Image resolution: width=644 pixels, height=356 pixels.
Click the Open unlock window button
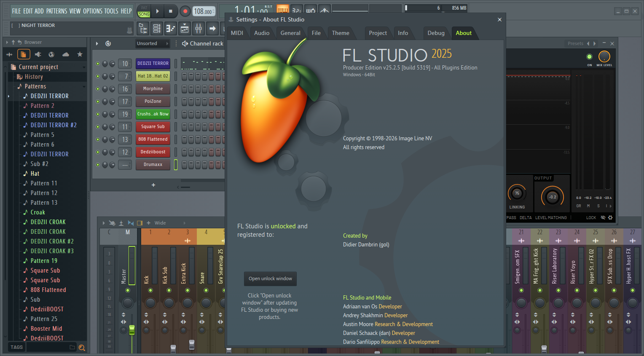pos(270,278)
